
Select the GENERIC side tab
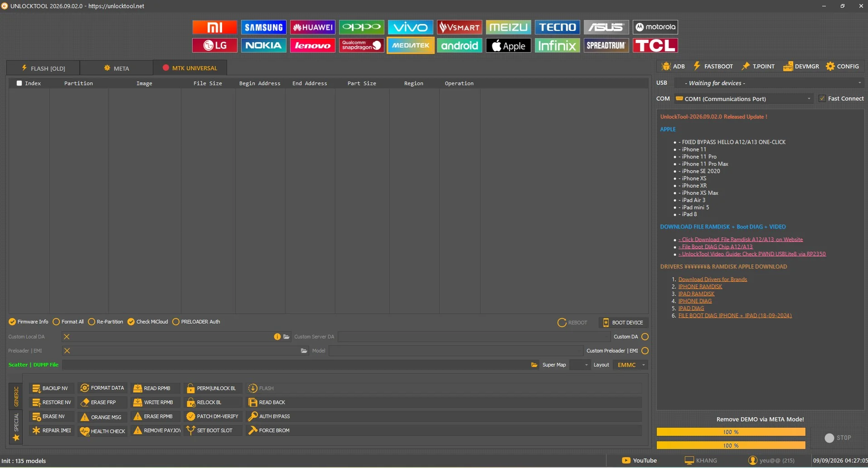[16, 396]
